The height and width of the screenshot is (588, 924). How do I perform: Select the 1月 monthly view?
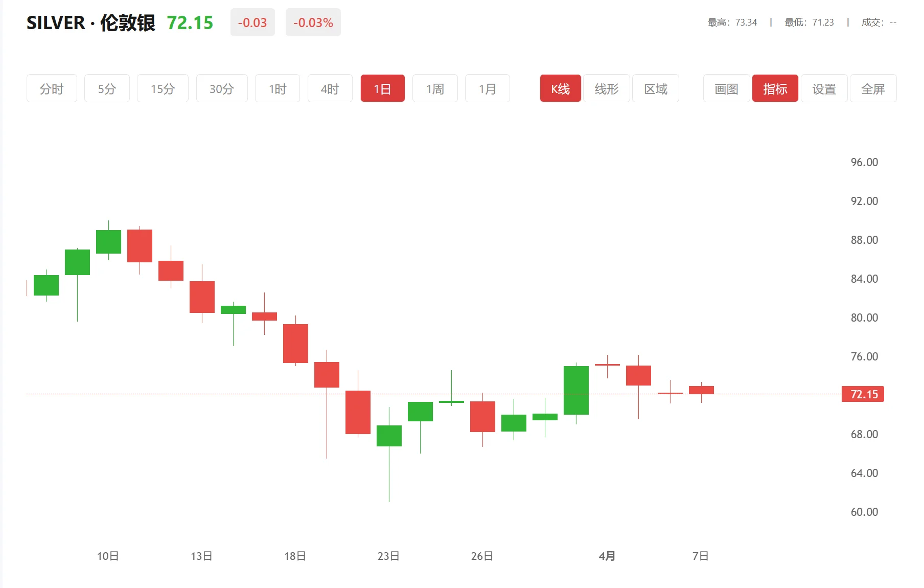487,88
